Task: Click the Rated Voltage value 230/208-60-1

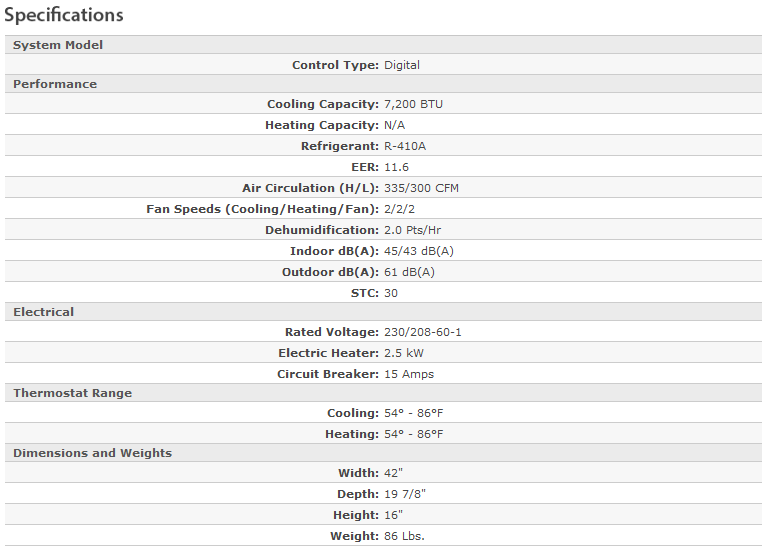Action: (423, 332)
